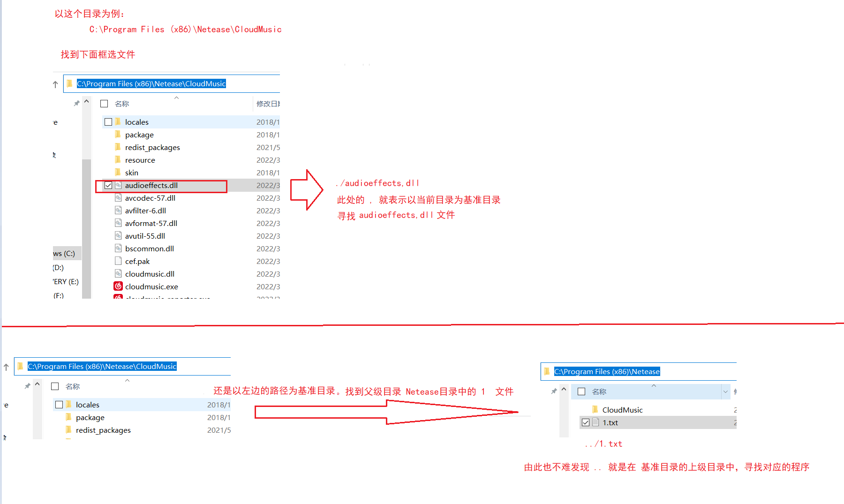
Task: Open the 名称 column dropdown in the Netease window
Action: 725,391
